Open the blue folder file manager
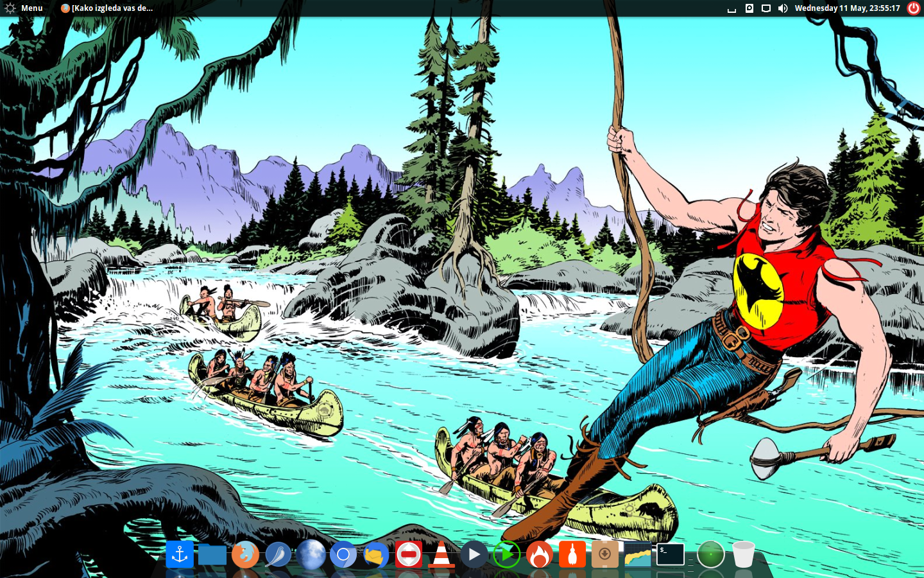 tap(212, 555)
